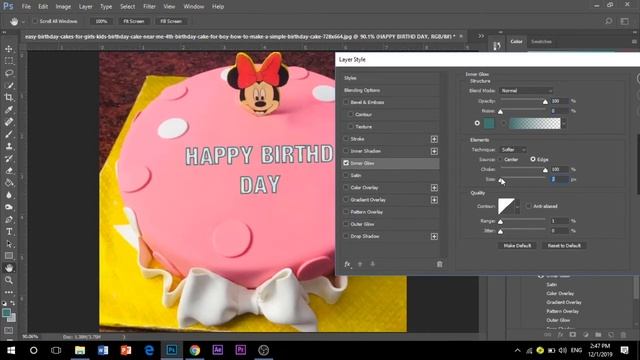The height and width of the screenshot is (360, 640).
Task: Click the Contour thumbnail preview
Action: 506,207
